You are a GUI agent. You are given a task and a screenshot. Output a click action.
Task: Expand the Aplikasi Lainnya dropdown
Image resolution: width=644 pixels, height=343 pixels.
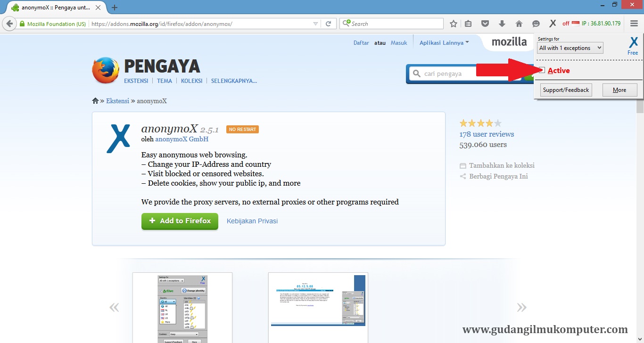(x=444, y=42)
